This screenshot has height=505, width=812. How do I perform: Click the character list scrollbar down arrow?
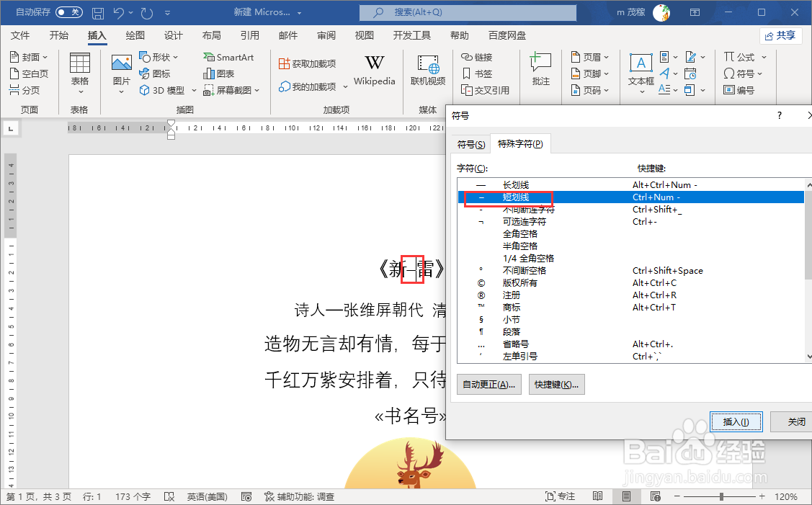pos(808,357)
